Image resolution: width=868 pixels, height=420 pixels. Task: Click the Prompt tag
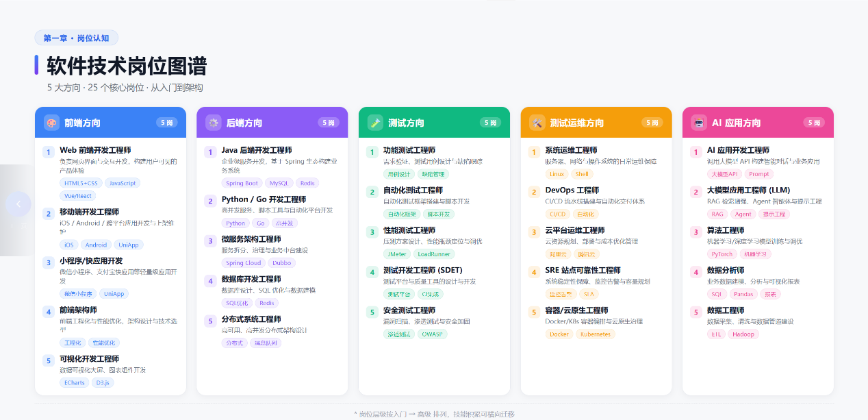tap(759, 174)
